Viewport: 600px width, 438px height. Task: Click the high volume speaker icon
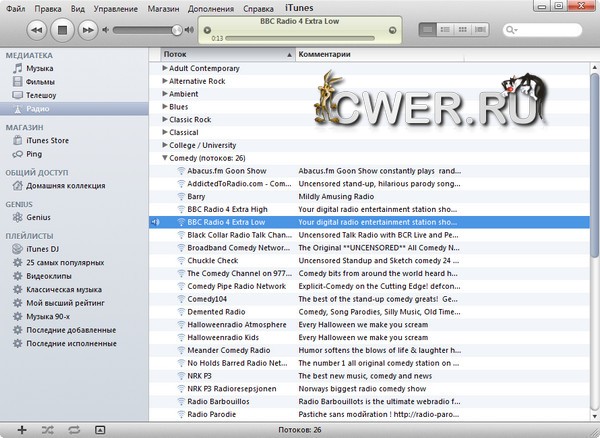click(x=189, y=30)
